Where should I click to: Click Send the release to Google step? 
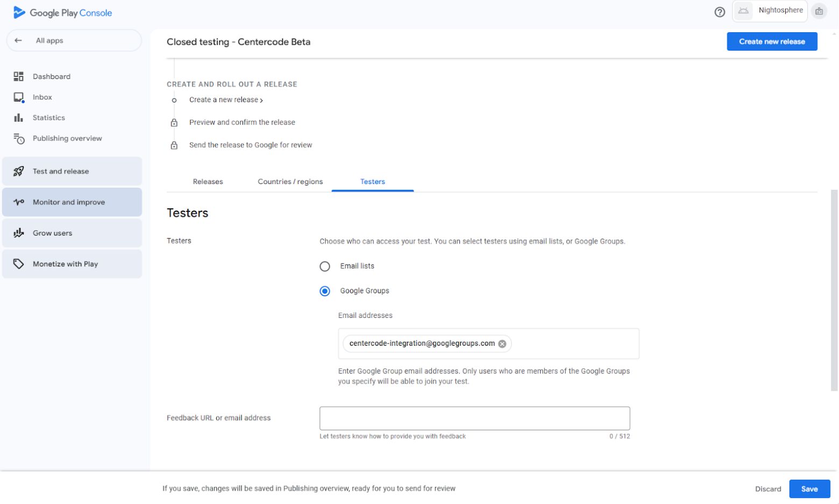(251, 145)
